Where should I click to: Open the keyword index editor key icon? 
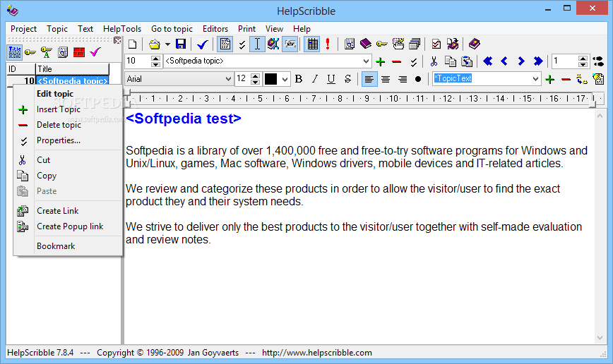[382, 44]
